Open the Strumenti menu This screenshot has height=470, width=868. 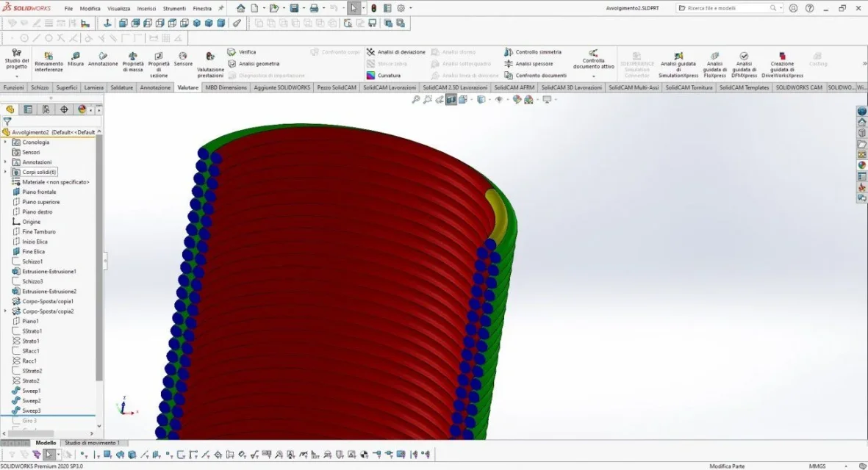[x=174, y=8]
